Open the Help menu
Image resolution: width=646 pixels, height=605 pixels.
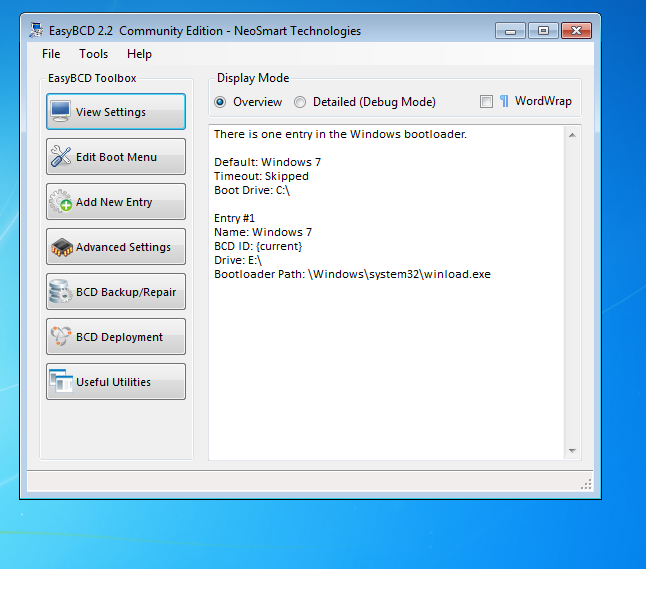pyautogui.click(x=139, y=54)
